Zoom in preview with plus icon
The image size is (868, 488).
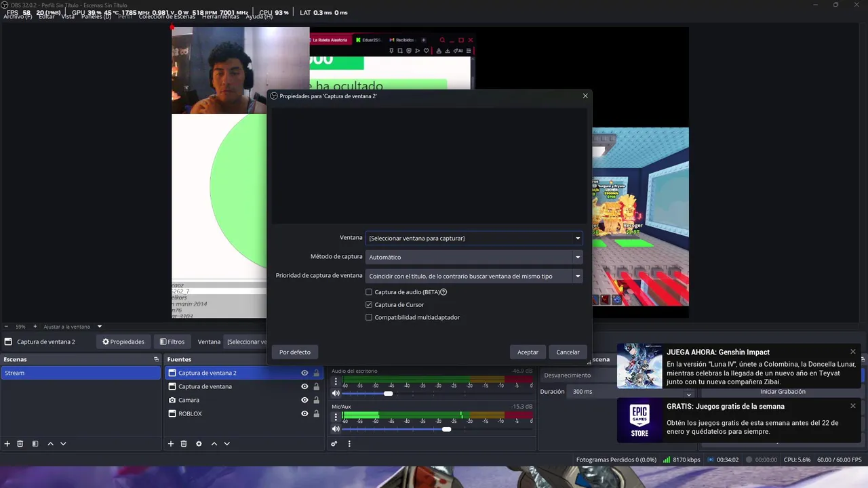click(x=34, y=327)
